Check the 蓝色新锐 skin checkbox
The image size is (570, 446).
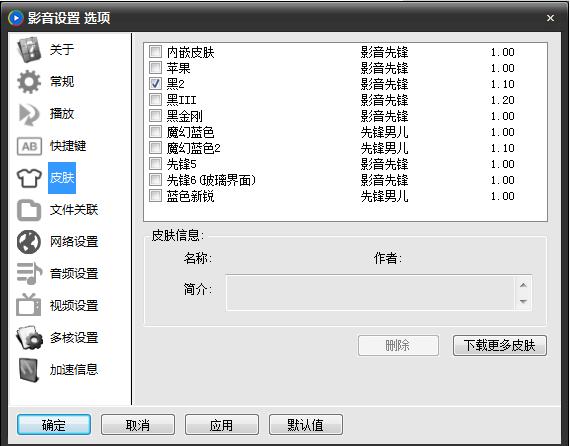click(x=155, y=196)
